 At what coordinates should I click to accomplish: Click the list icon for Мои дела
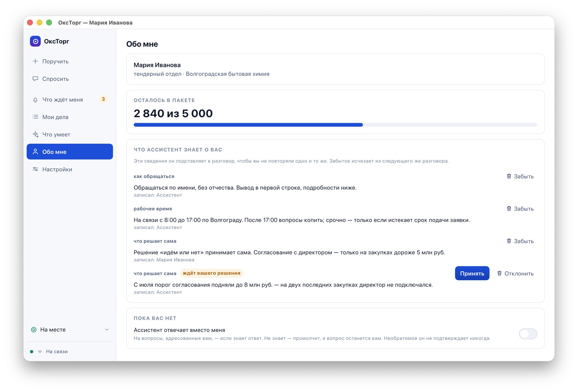click(x=35, y=117)
